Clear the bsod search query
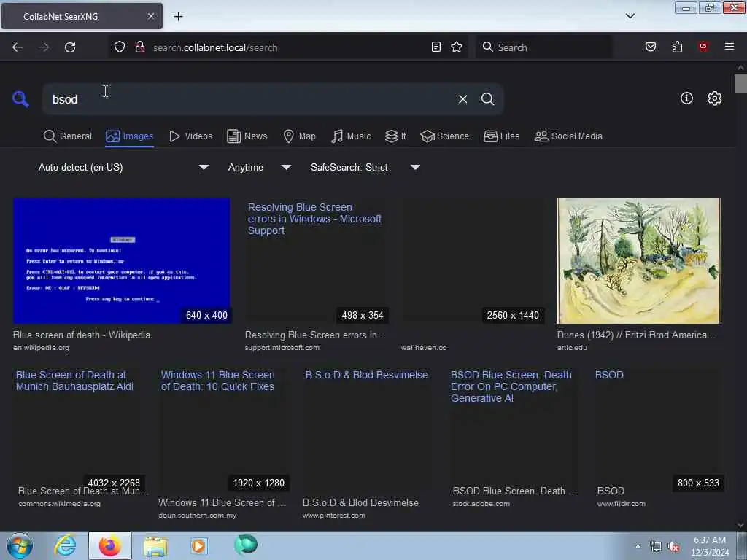This screenshot has height=560, width=747. [x=462, y=99]
